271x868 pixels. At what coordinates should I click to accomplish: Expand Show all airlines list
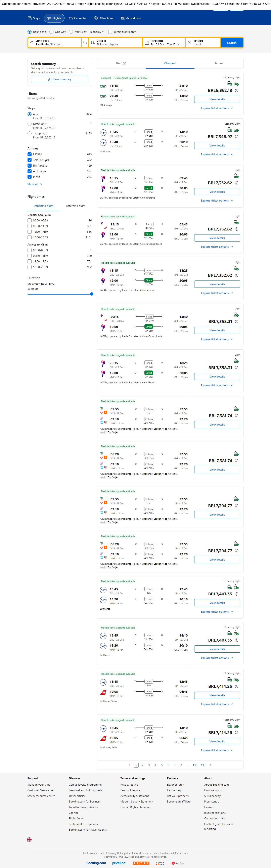35,184
